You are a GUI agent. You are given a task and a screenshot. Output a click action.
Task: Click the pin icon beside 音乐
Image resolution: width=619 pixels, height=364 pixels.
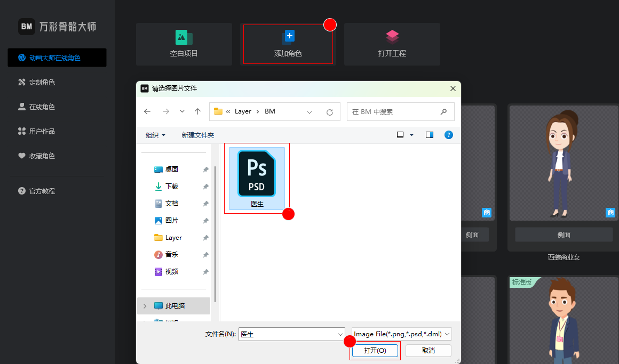pyautogui.click(x=205, y=255)
